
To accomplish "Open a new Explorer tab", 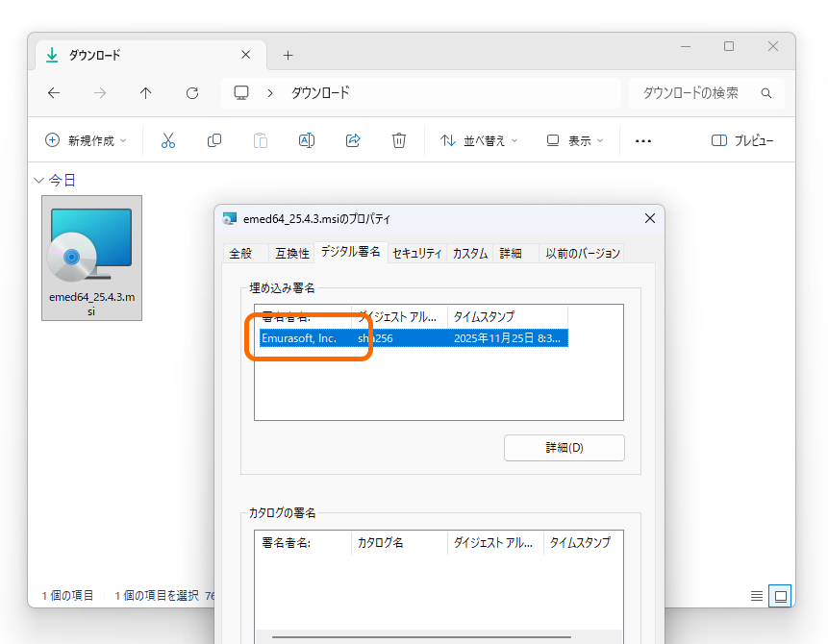I will pos(288,55).
